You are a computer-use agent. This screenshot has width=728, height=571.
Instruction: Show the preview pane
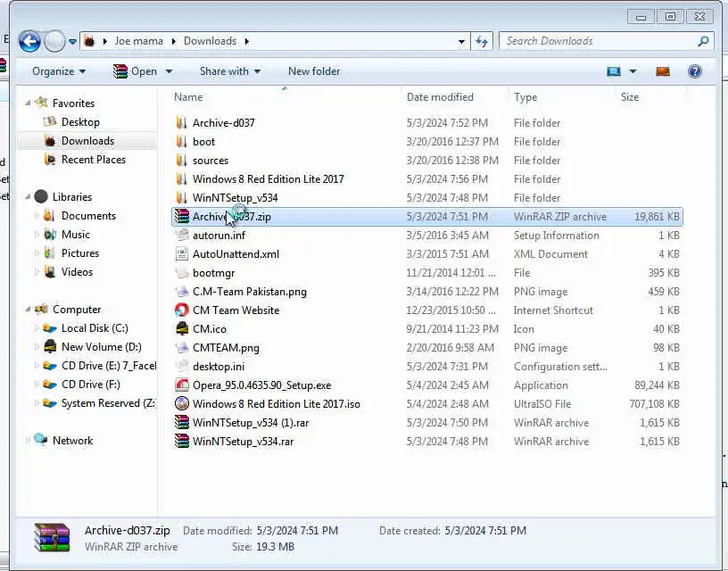point(663,71)
